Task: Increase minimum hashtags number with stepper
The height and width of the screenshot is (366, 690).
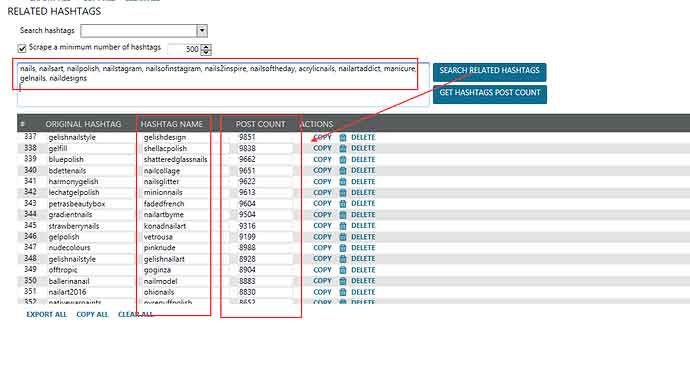Action: pyautogui.click(x=206, y=47)
